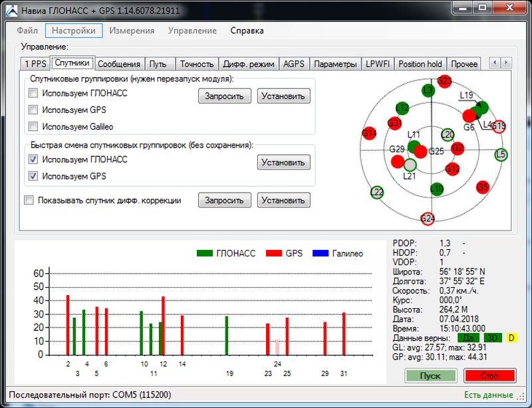
Task: Click Запросить for the diff. correction satellite
Action: click(x=225, y=200)
